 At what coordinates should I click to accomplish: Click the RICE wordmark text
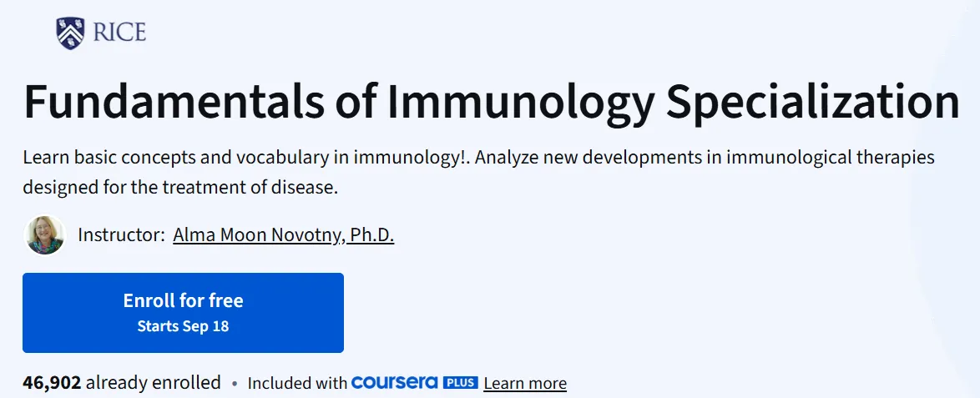[x=119, y=33]
